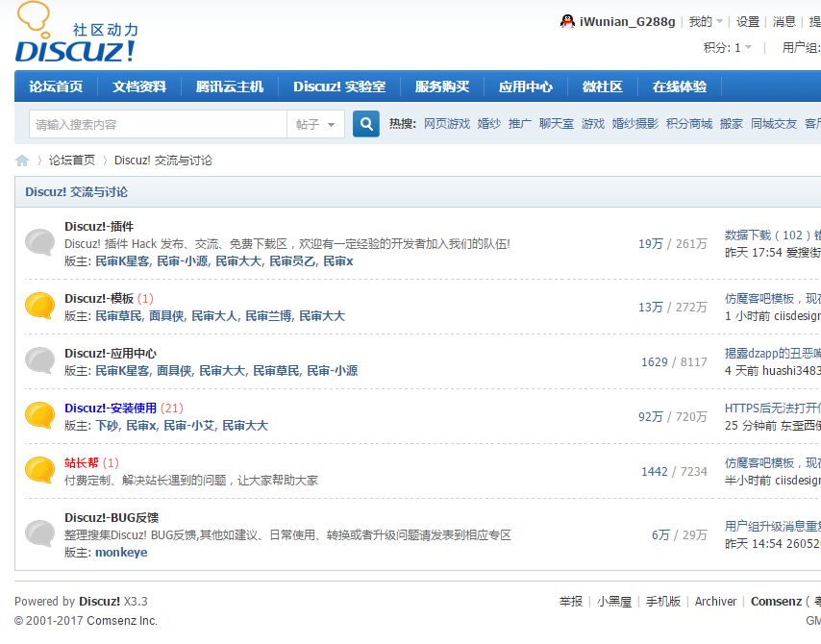
Task: Open 论坛首页 in the navigation bar
Action: [x=56, y=87]
